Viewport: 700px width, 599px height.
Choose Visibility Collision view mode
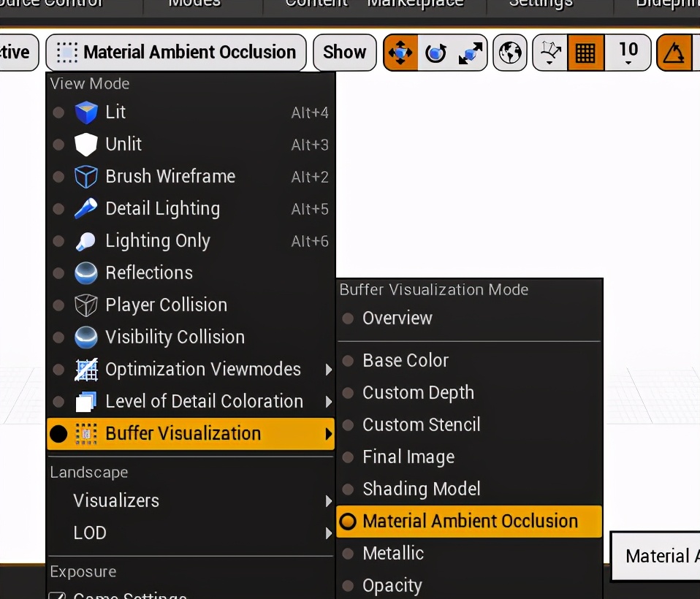coord(191,337)
